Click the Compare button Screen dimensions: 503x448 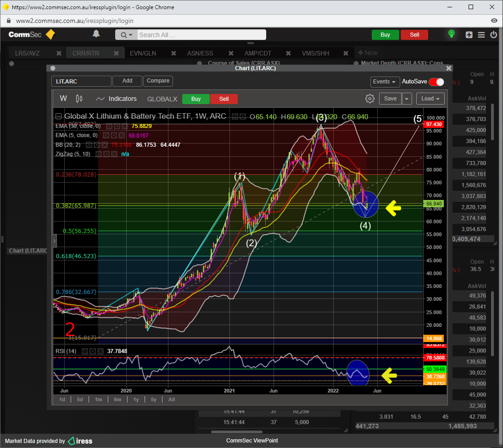[x=158, y=81]
